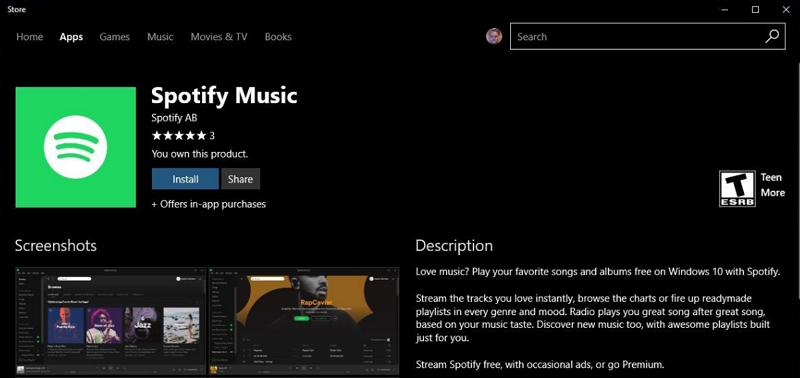Close the Store window
The height and width of the screenshot is (378, 800).
(786, 9)
